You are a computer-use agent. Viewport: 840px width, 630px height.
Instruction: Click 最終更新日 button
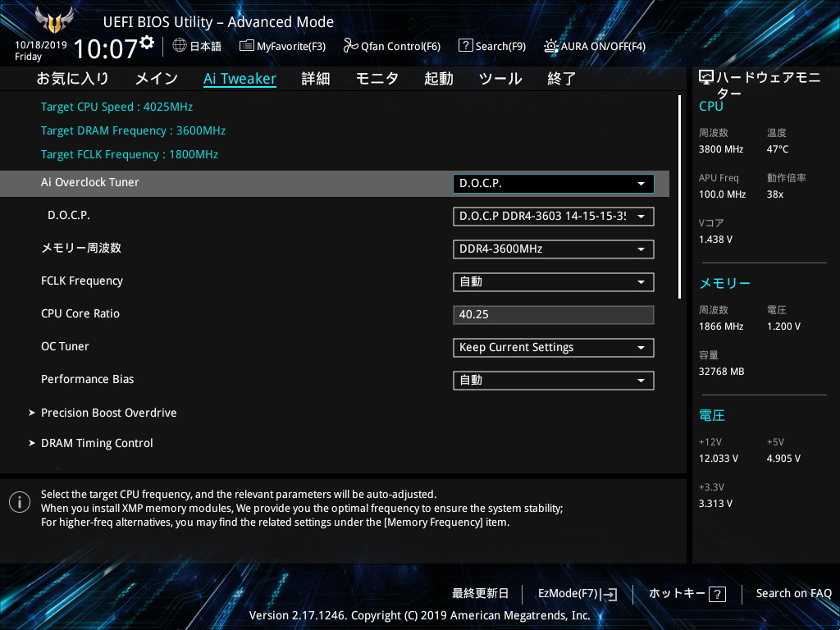point(480,594)
